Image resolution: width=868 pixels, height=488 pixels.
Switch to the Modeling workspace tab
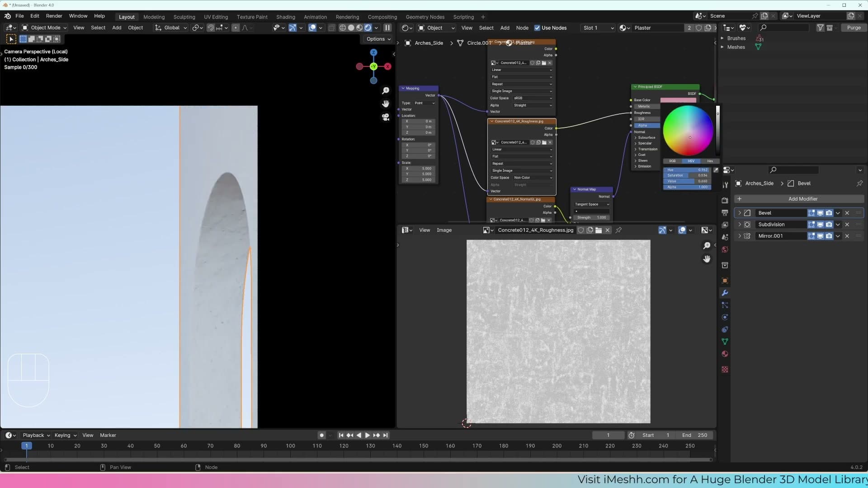click(x=154, y=17)
